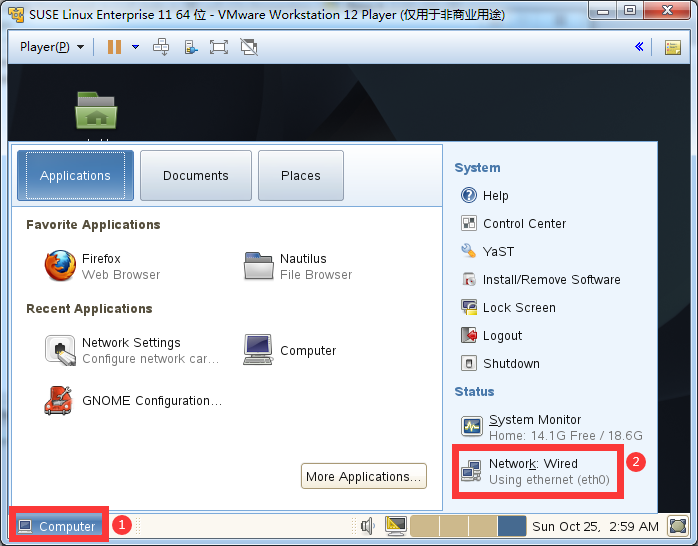This screenshot has height=546, width=698.
Task: Switch to the second workspace
Action: pos(454,526)
